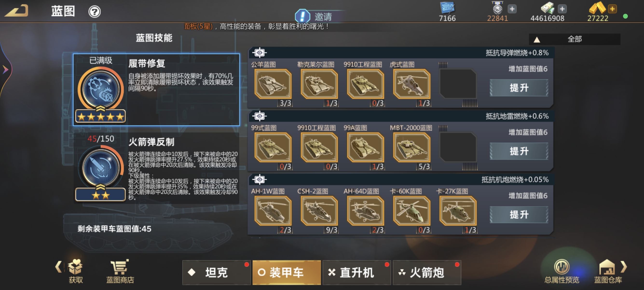Click the back arrow icon

pyautogui.click(x=16, y=11)
